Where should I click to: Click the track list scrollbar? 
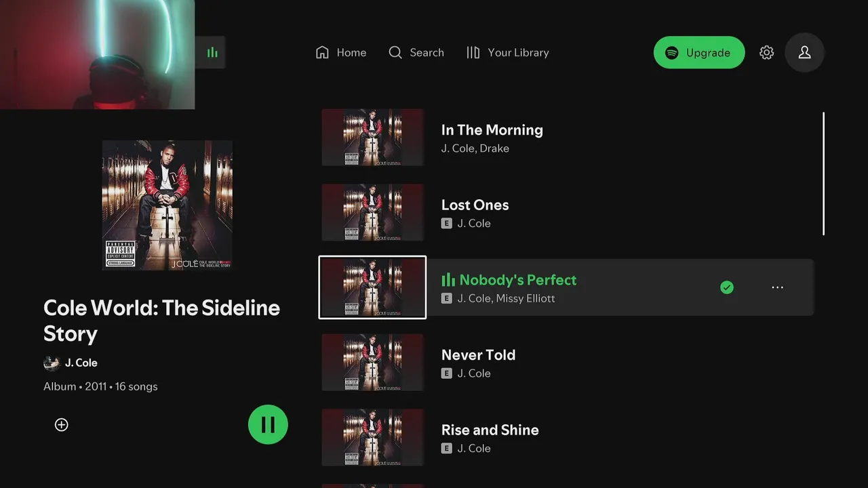(x=823, y=174)
